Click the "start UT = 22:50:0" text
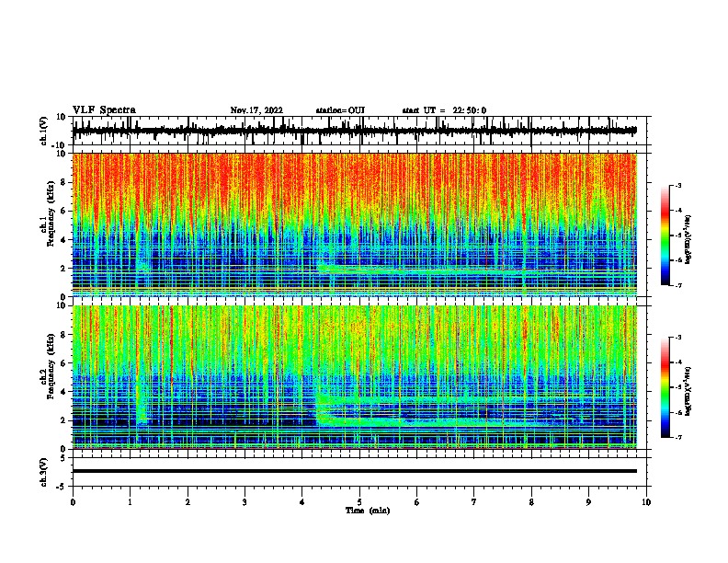The image size is (728, 563). pyautogui.click(x=444, y=110)
